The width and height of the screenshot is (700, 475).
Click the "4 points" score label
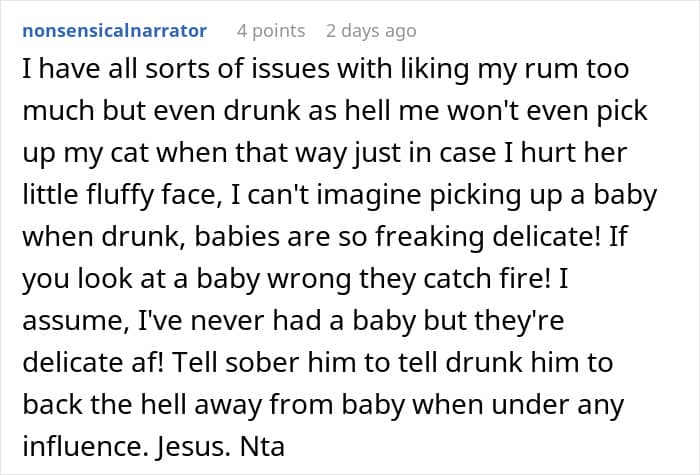(x=272, y=30)
